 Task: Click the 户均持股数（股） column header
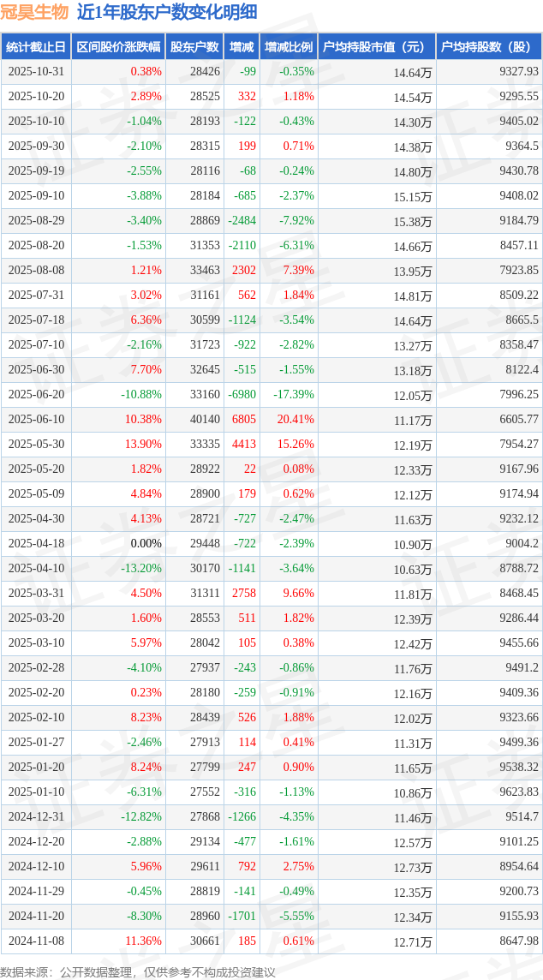click(x=489, y=47)
